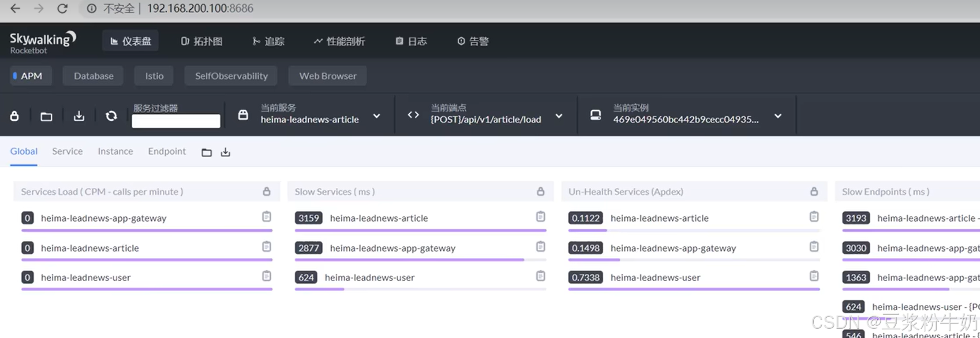980x338 pixels.
Task: Select the Istio dashboard button
Action: click(x=154, y=76)
